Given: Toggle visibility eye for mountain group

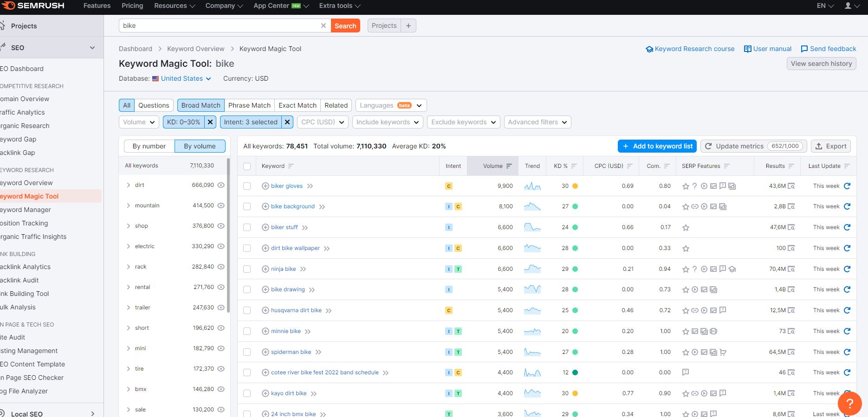Looking at the screenshot, I should coord(221,205).
